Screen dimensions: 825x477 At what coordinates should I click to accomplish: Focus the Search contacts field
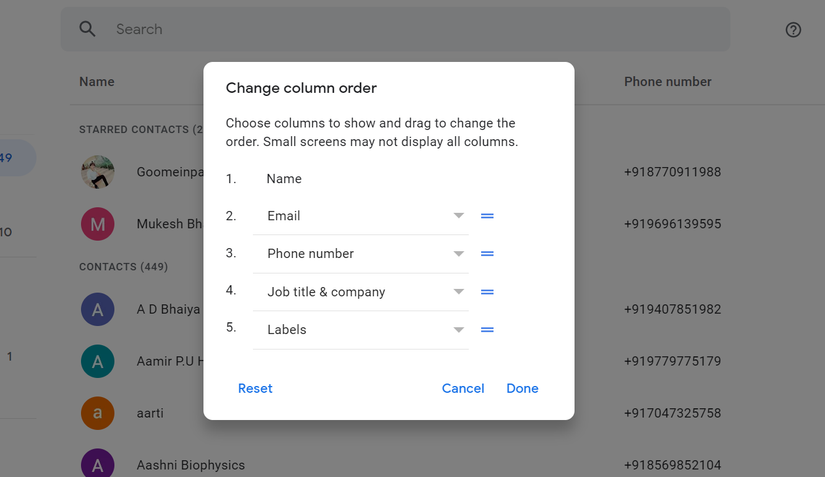tap(395, 29)
